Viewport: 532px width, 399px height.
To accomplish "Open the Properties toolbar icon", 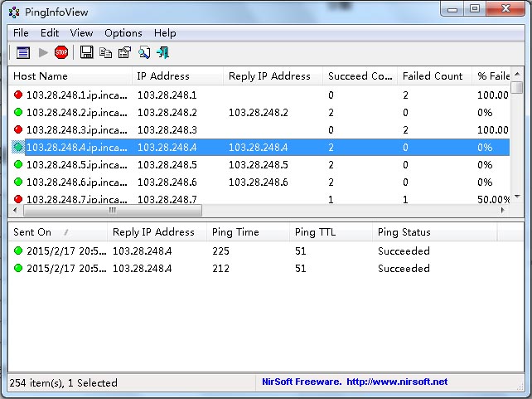I will (124, 53).
